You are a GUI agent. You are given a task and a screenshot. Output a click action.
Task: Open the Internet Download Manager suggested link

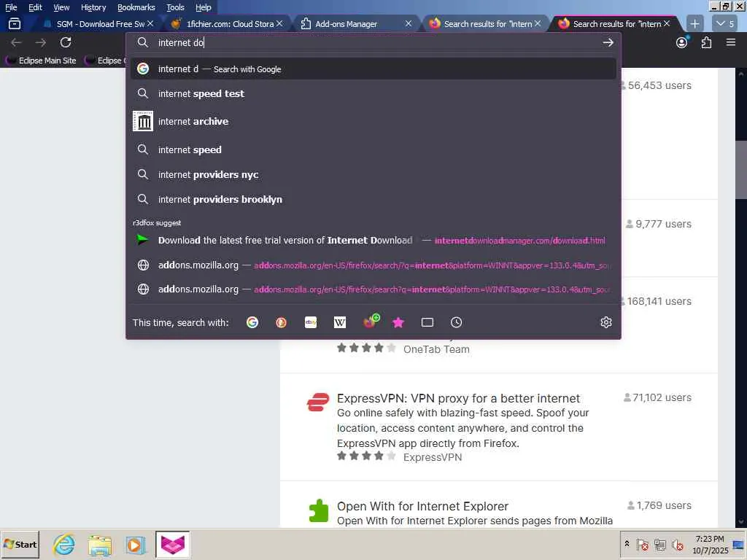pos(373,240)
